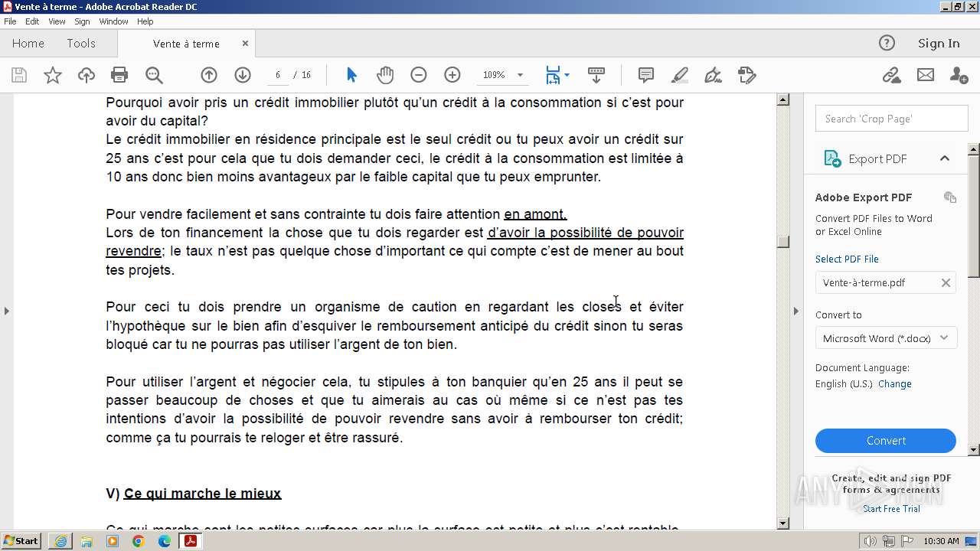Click the copy icon beside Adobe Export PDF
This screenshot has width=980, height=551.
950,197
